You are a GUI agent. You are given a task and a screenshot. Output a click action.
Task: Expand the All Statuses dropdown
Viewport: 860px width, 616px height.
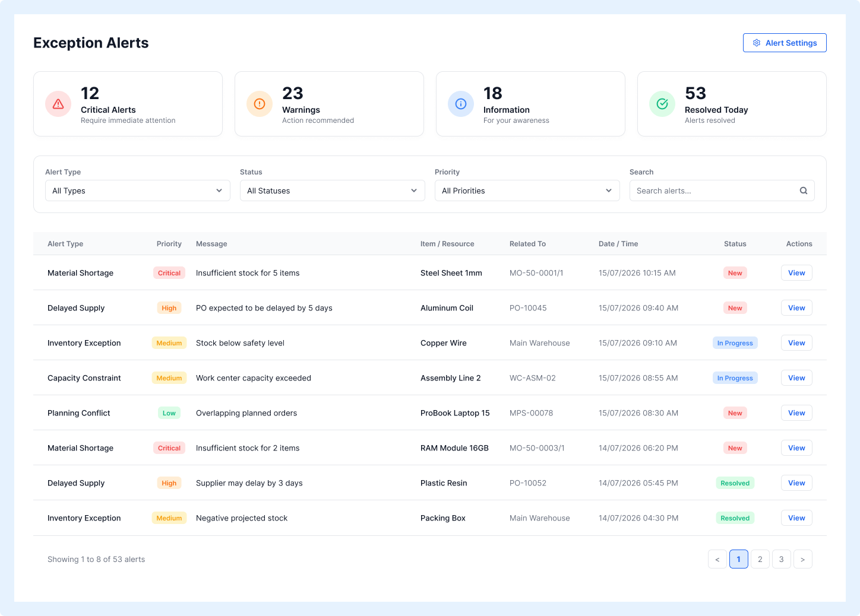(333, 190)
